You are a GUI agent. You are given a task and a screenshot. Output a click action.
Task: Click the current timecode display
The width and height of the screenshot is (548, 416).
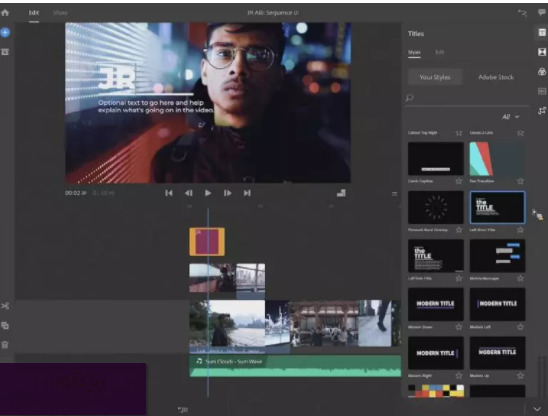[75, 193]
